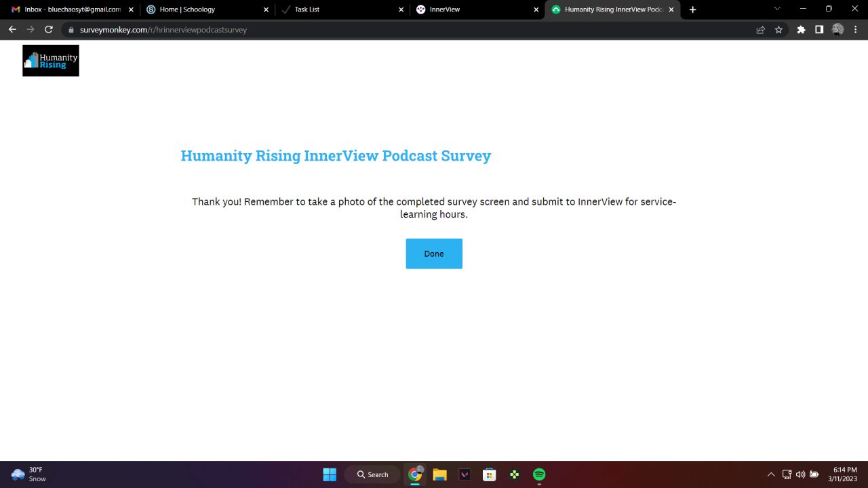Go back to the previous page
868x488 pixels.
[x=12, y=30]
